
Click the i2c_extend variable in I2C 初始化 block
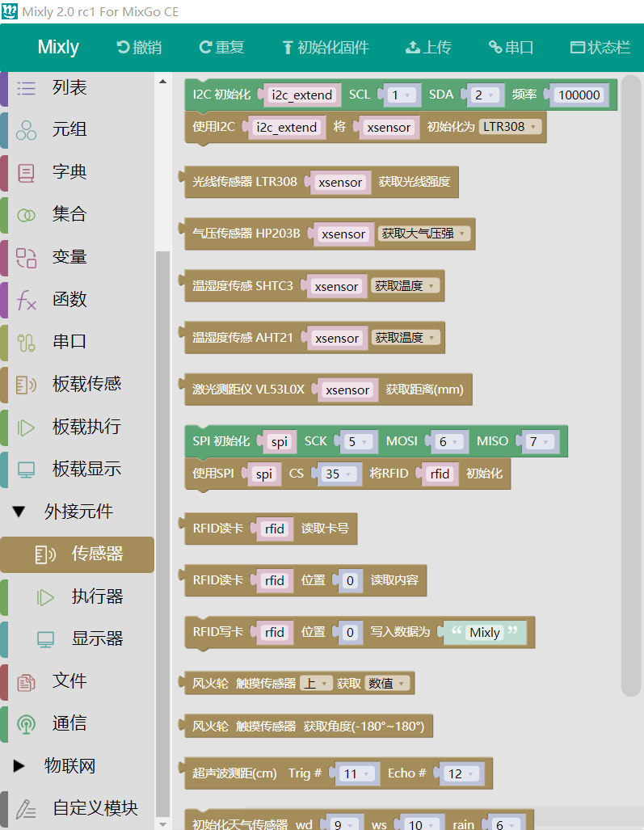click(x=301, y=95)
